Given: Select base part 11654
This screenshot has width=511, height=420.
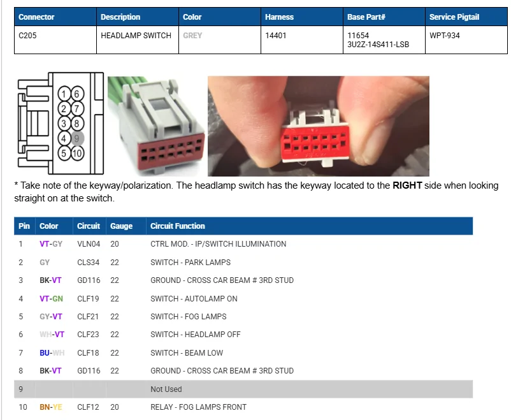Looking at the screenshot, I should [358, 36].
